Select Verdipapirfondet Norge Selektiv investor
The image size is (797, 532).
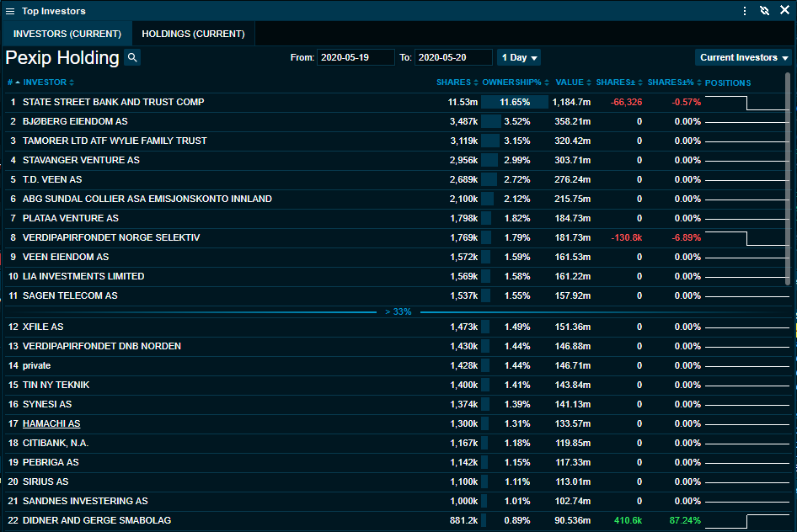pyautogui.click(x=111, y=237)
